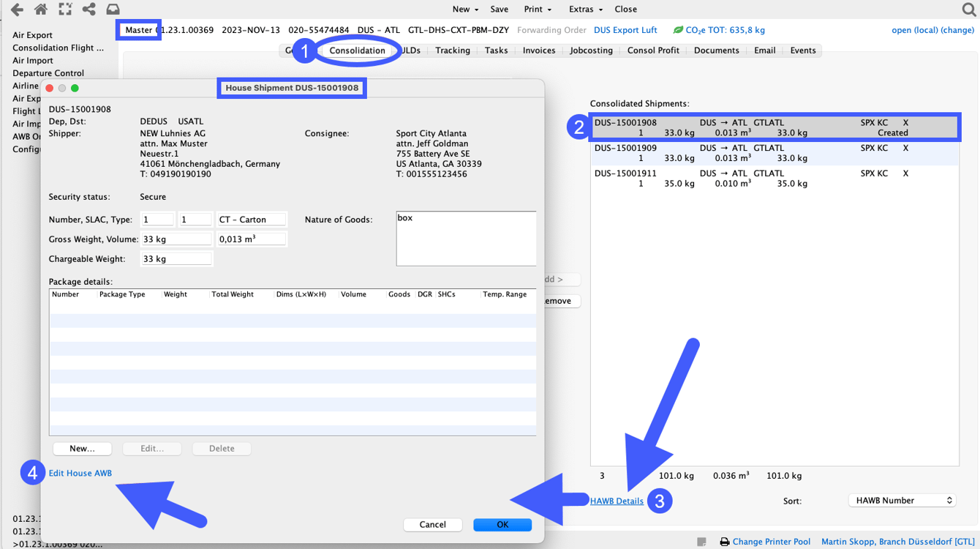
Task: Click Save in the top menu
Action: pos(499,9)
